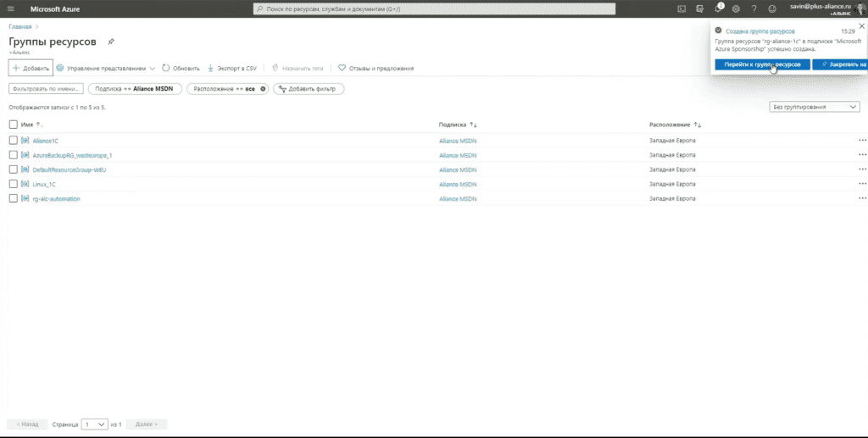
Task: Click the Microsoft Azure logo text
Action: point(55,8)
